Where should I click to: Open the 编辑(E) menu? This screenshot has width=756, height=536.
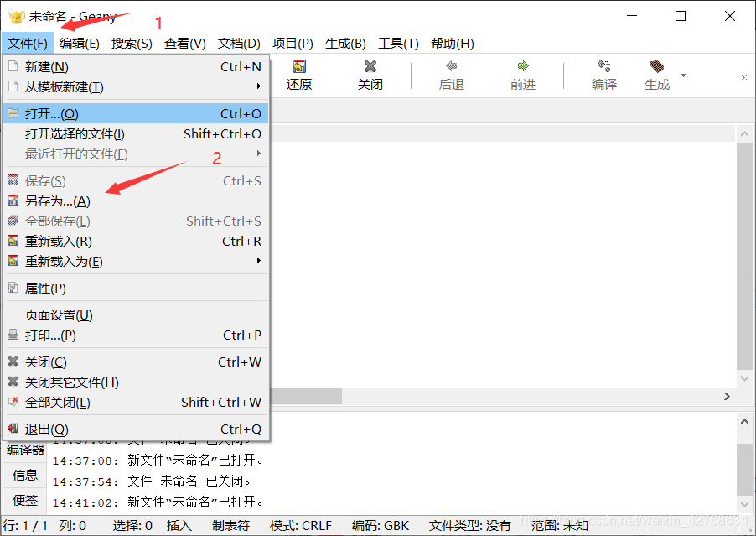(80, 44)
